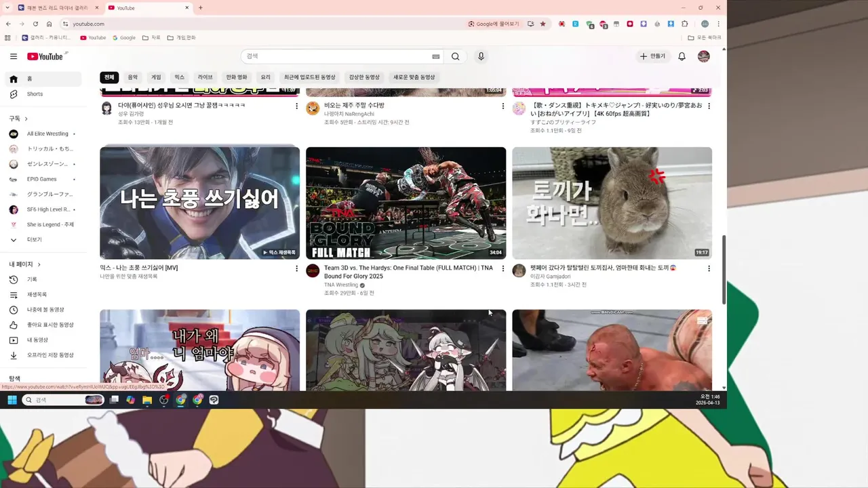Open options for Team 3D vs. The Hardys video
Image resolution: width=868 pixels, height=488 pixels.
[x=502, y=268]
